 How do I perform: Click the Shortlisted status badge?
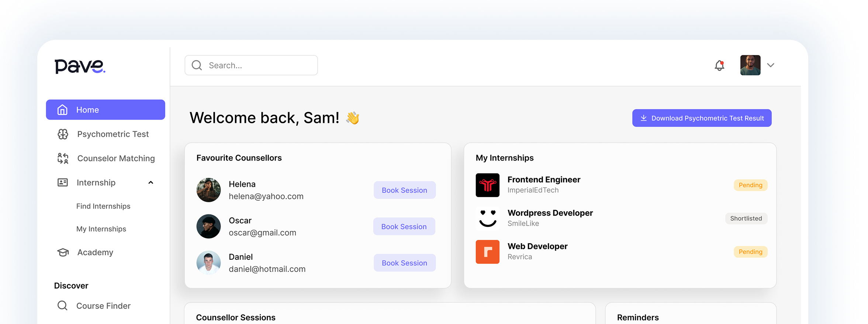746,218
